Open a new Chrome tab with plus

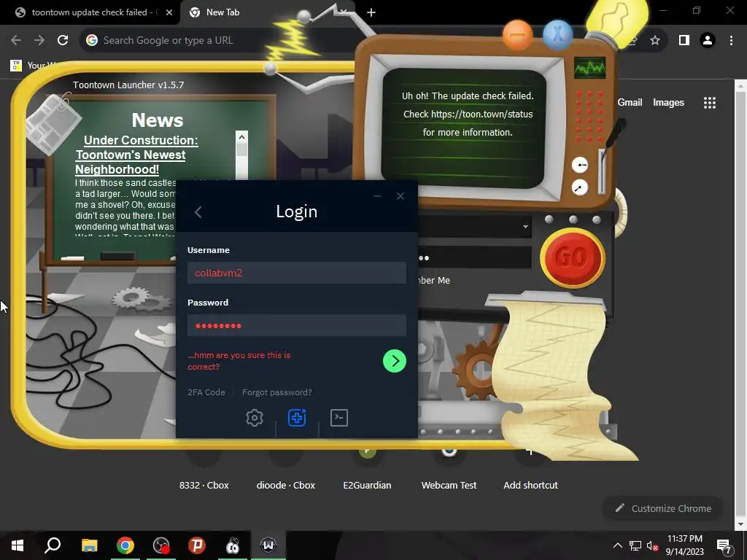pyautogui.click(x=371, y=12)
